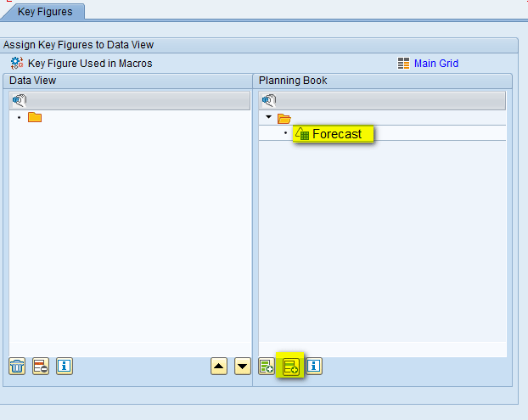Click the first green add icon under Planning Book
Screen dimensions: 528x420
267,367
